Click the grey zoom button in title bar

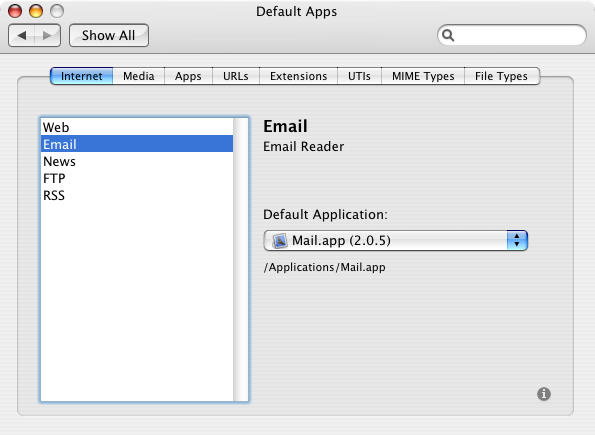click(x=57, y=11)
